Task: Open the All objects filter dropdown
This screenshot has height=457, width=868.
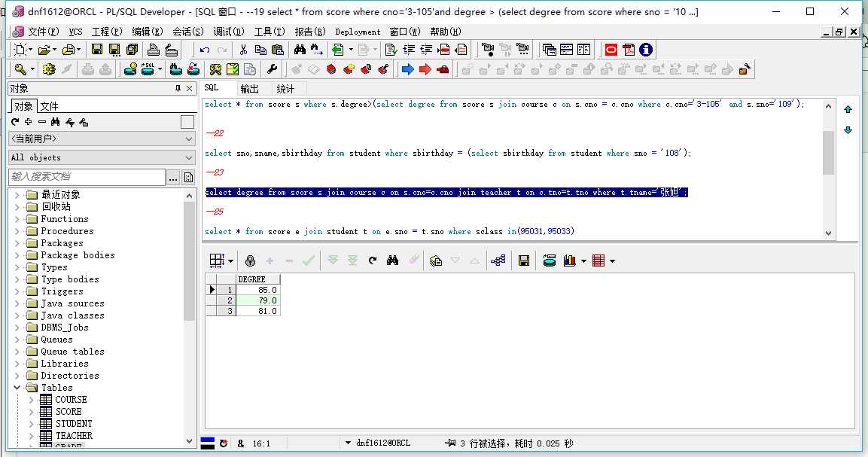Action: (102, 158)
